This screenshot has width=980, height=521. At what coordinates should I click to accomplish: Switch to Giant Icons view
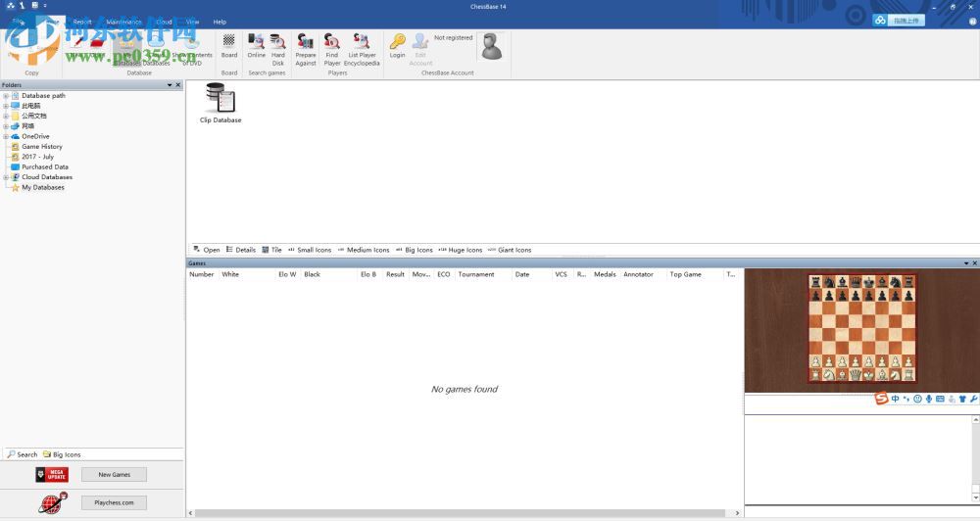[510, 250]
